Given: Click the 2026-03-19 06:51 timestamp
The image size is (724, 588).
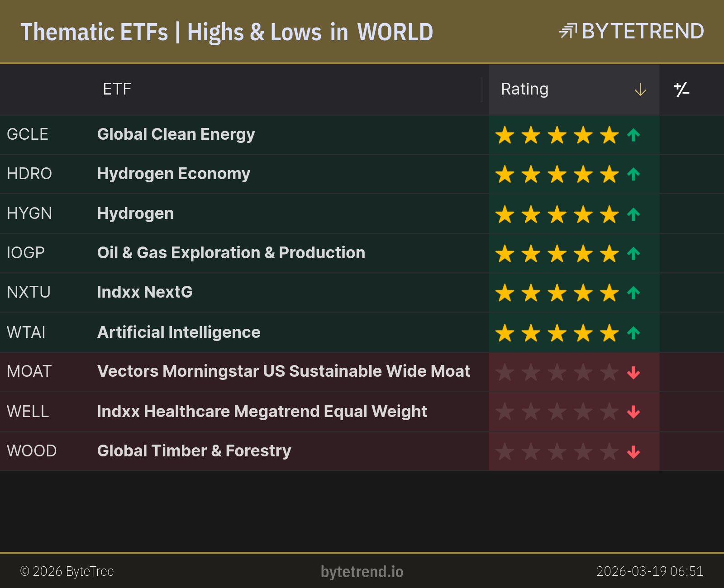Looking at the screenshot, I should point(650,571).
